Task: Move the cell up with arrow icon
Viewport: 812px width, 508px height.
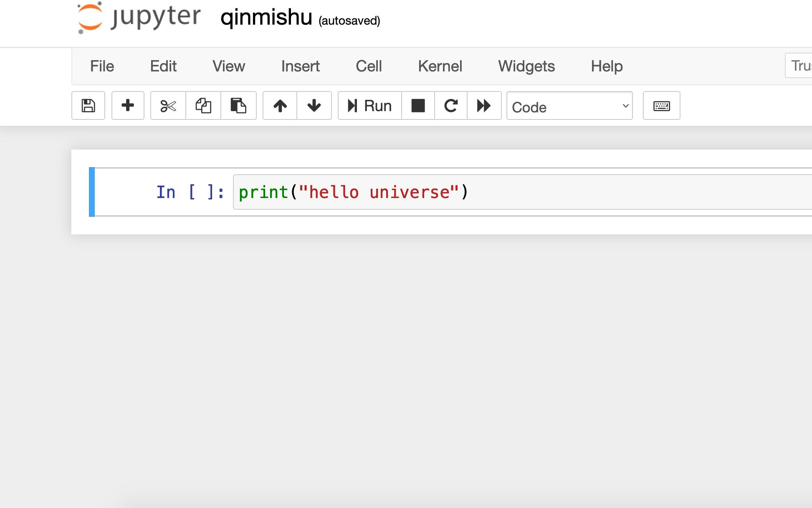Action: click(x=280, y=106)
